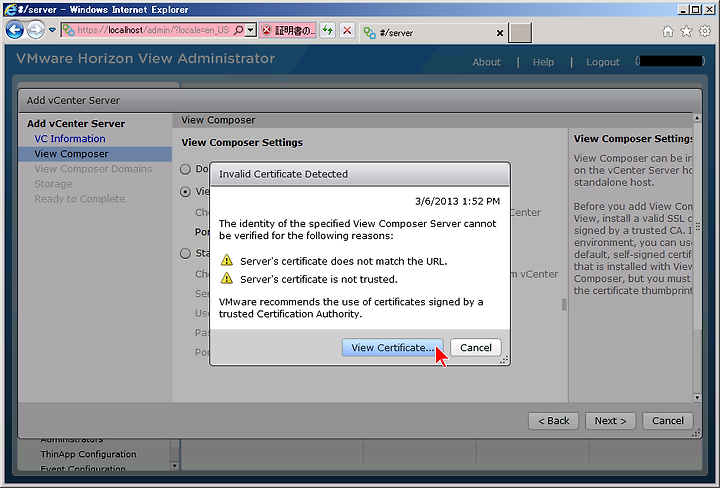This screenshot has width=720, height=488.
Task: Click the site icon in address bar
Action: (x=68, y=30)
